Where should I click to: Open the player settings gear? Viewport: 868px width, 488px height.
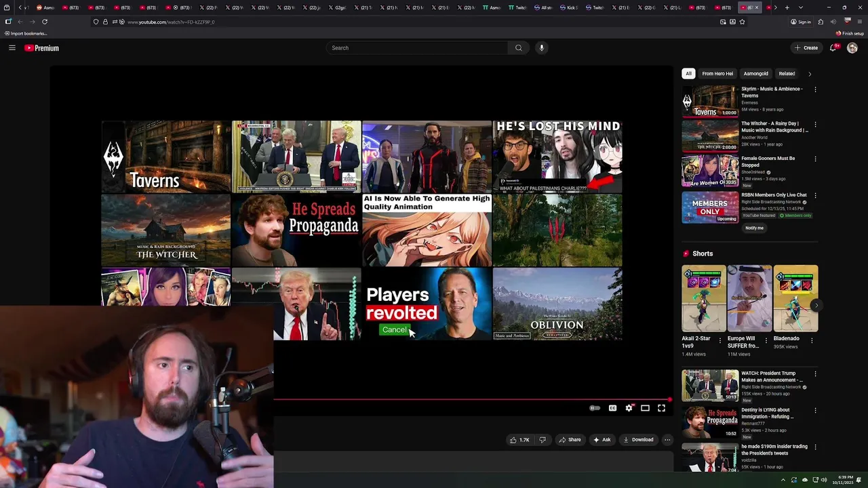tap(629, 408)
